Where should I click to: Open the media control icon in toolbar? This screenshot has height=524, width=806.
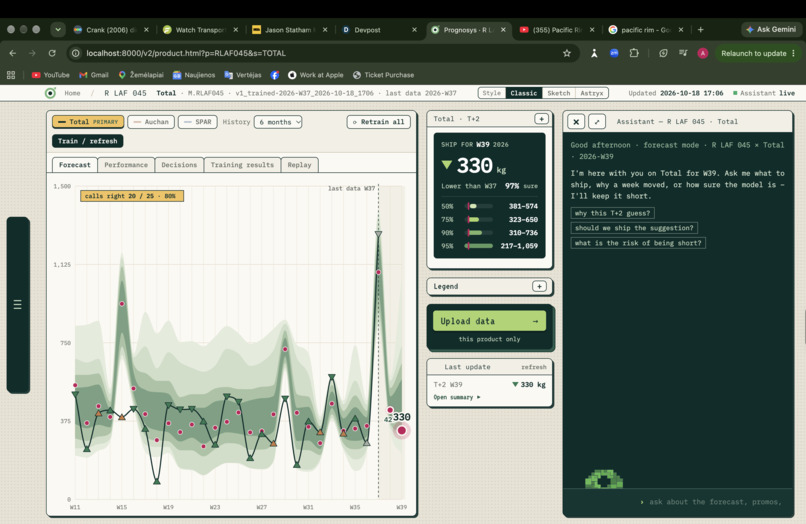coord(683,53)
